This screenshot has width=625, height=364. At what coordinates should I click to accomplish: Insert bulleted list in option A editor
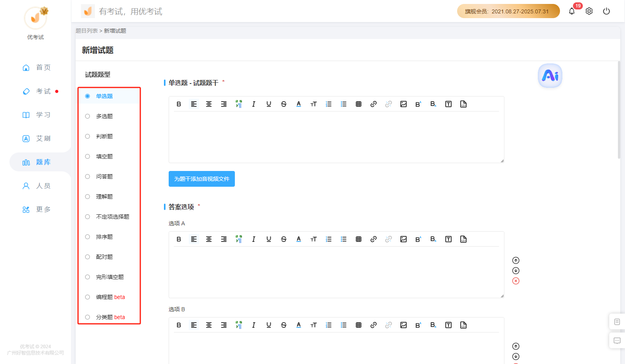tap(344, 239)
